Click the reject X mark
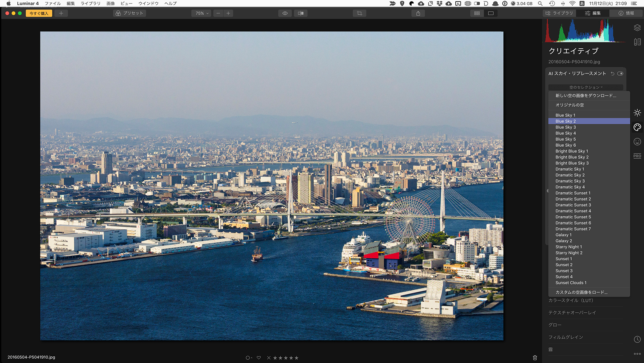This screenshot has height=363, width=644. coord(269,357)
